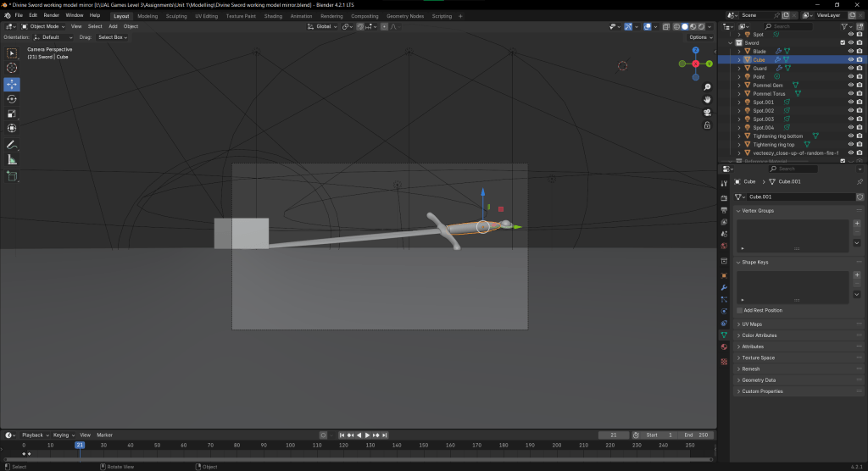Select the Rotate tool in the toolbar

12,99
